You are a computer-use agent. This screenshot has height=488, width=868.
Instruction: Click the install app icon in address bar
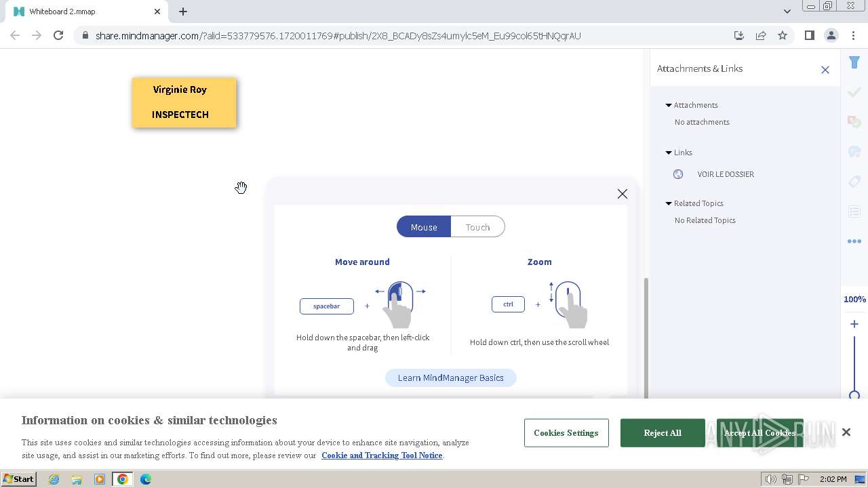[739, 36]
